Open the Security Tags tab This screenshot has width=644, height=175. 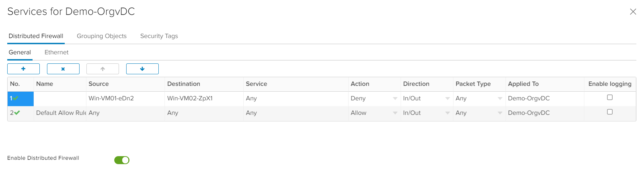[159, 36]
